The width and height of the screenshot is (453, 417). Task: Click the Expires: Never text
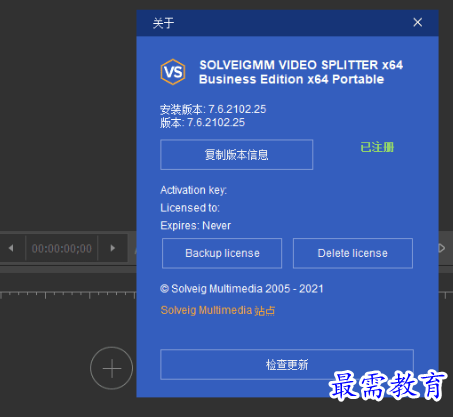click(195, 226)
